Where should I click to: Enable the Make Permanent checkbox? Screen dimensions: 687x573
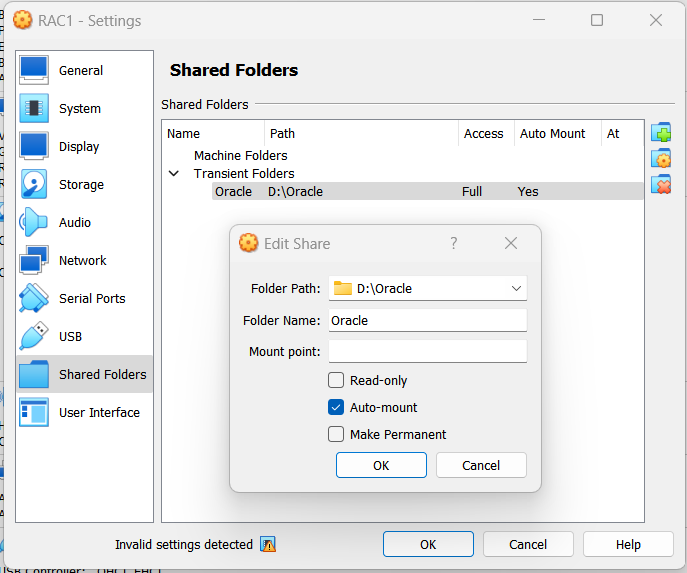click(336, 434)
